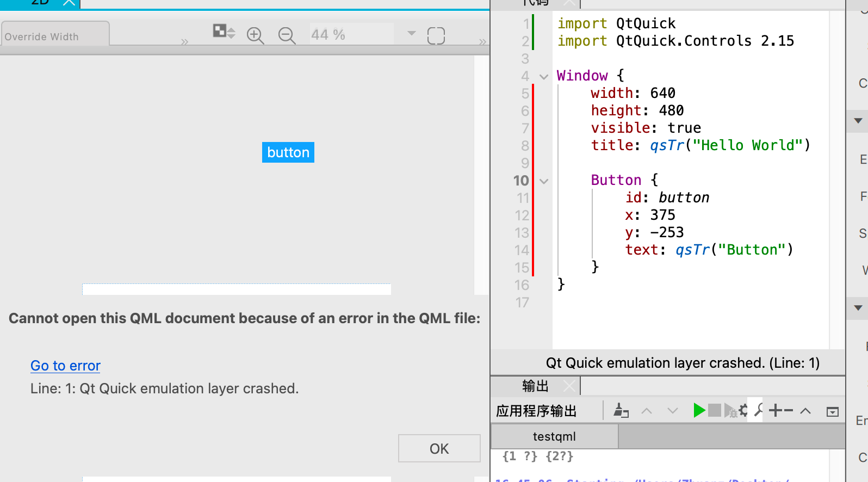Click the filter magnifier icon in output
868x482 pixels.
click(x=759, y=410)
